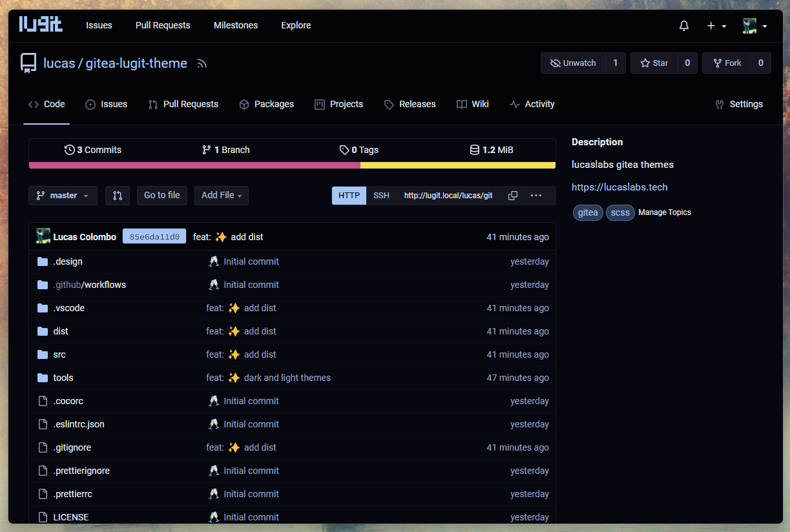Open the more clone options ellipsis
The image size is (790, 532).
536,196
